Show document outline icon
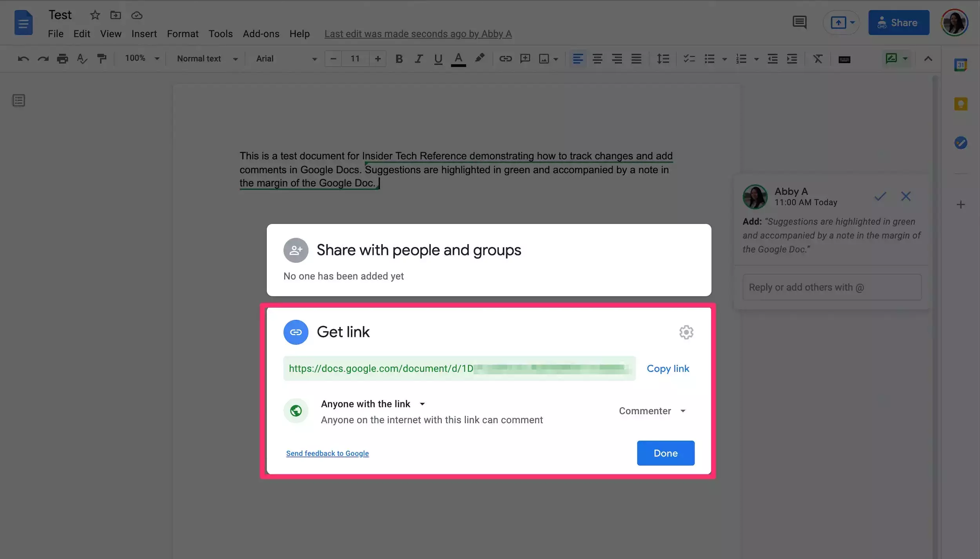 (19, 101)
